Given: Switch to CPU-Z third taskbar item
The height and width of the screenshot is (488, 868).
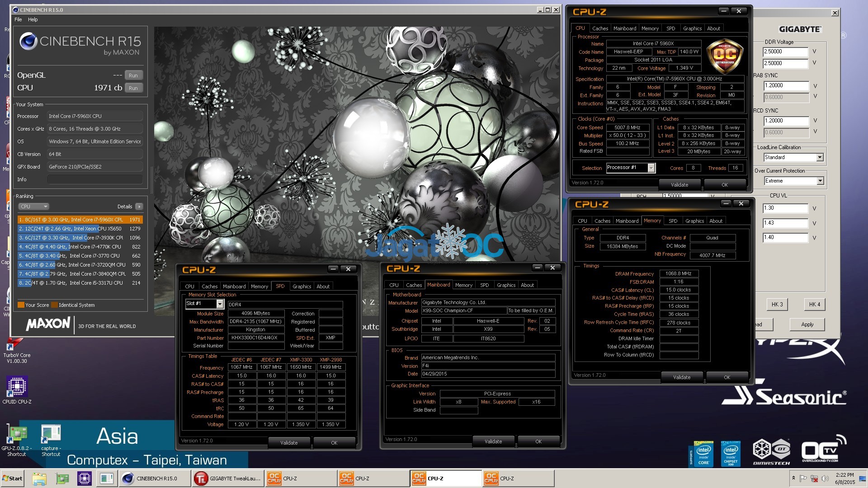Looking at the screenshot, I should [x=446, y=479].
